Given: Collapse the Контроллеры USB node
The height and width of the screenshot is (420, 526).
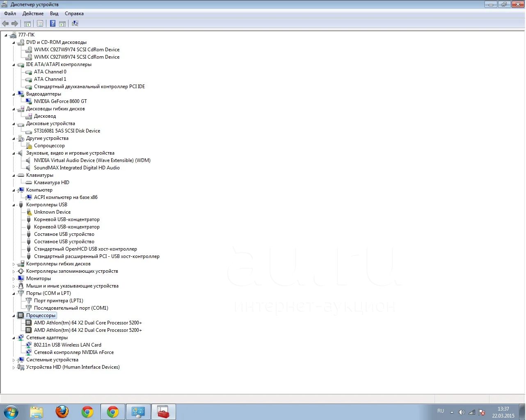Looking at the screenshot, I should (14, 205).
